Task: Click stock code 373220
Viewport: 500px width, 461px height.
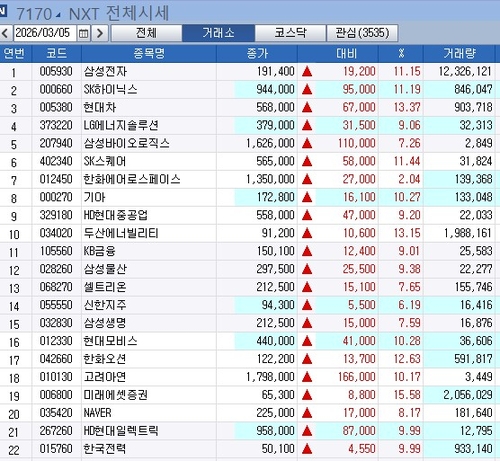Action: coord(56,125)
